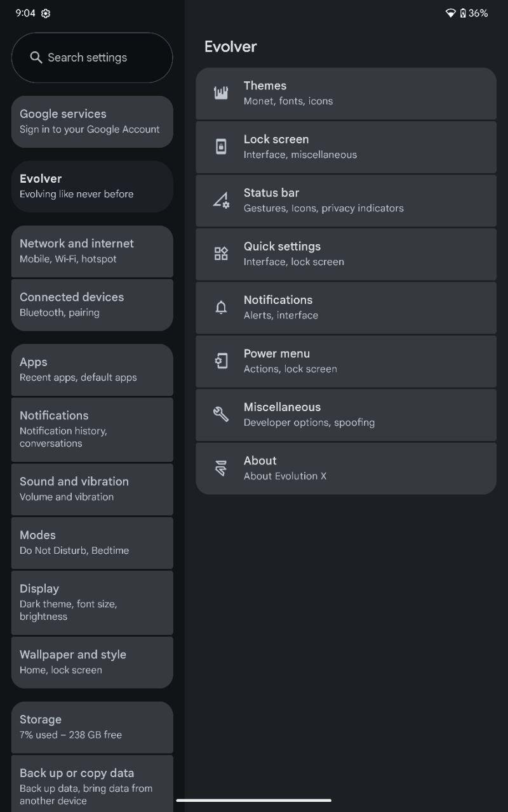The image size is (508, 812).
Task: Select Network and internet in sidebar
Action: pyautogui.click(x=92, y=251)
